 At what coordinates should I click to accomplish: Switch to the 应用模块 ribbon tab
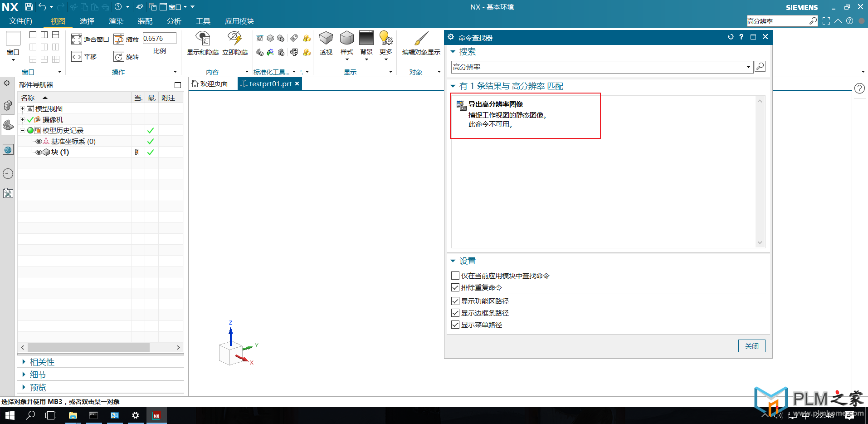239,21
